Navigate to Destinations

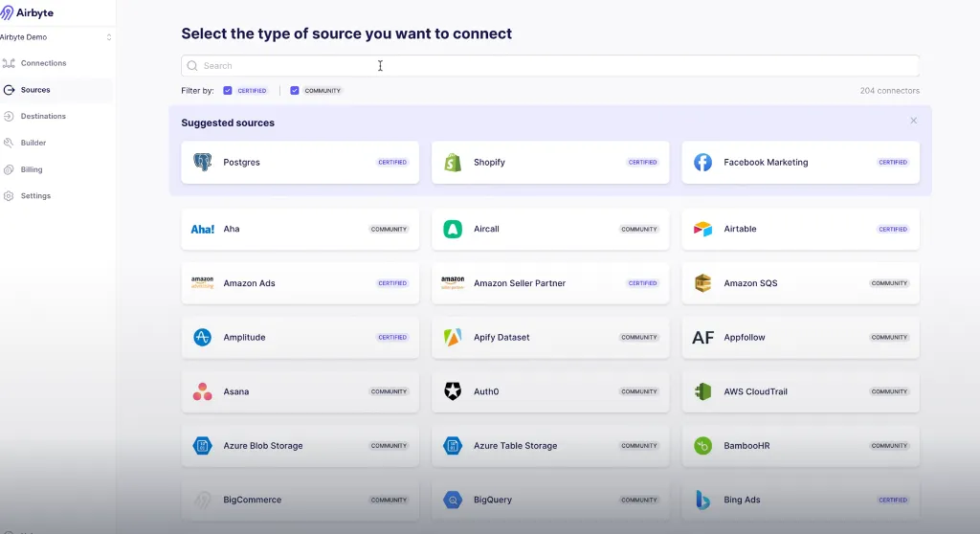(x=42, y=117)
